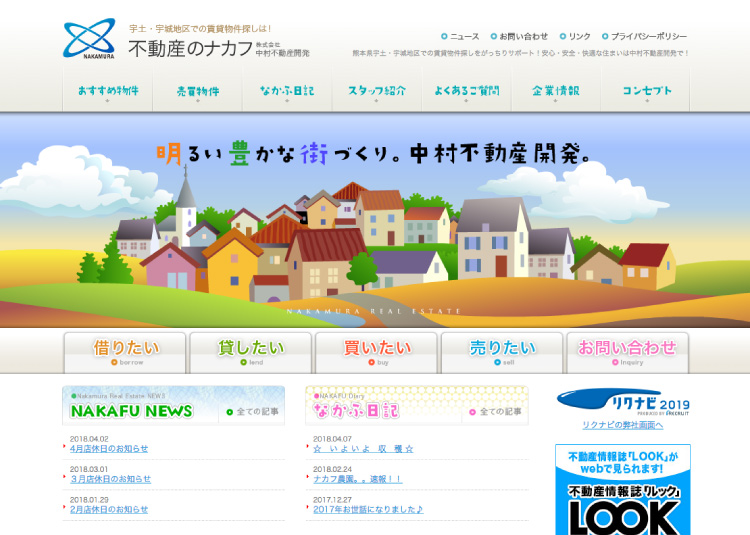Open the よくあるご質問 menu item
The image size is (750, 535).
coord(466,91)
